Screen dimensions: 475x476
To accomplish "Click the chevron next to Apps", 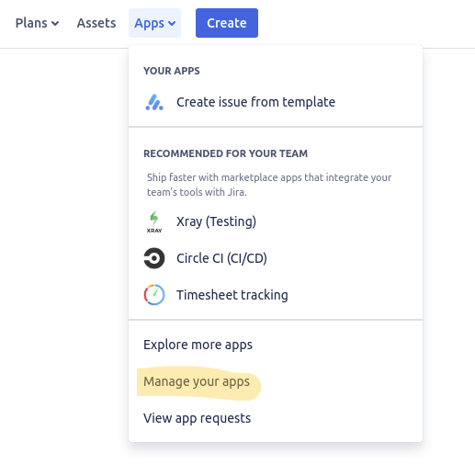I will (x=172, y=23).
